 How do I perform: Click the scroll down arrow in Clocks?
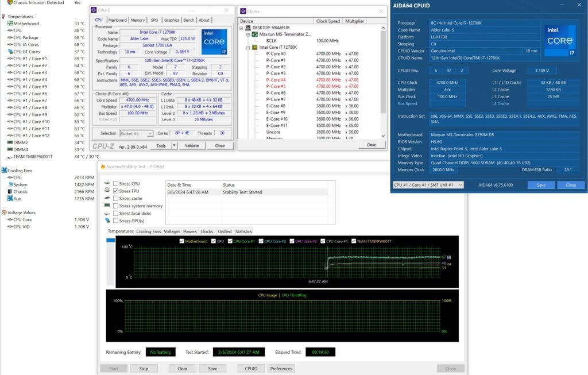(x=383, y=136)
